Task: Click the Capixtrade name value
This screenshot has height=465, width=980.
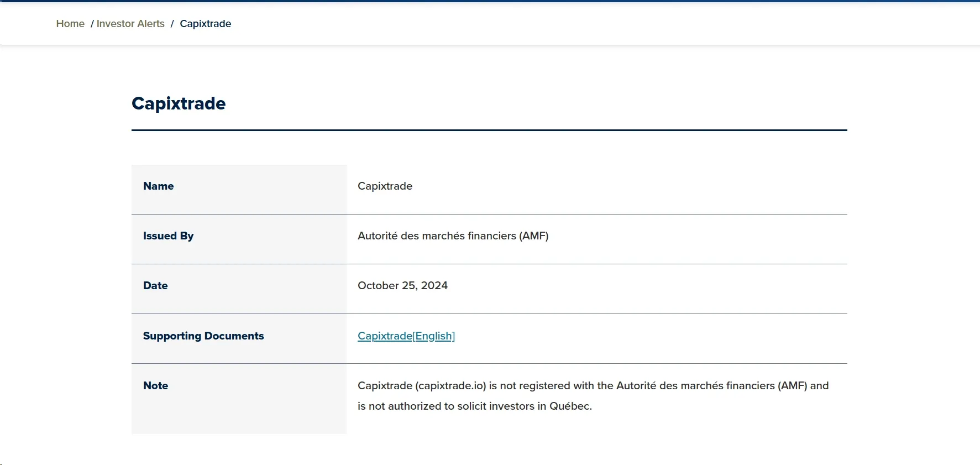Action: click(x=385, y=186)
